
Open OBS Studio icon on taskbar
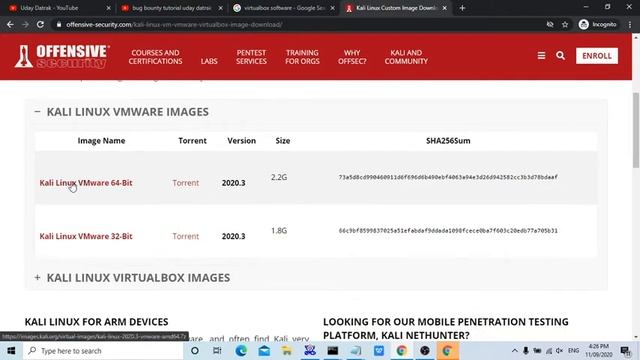point(425,351)
